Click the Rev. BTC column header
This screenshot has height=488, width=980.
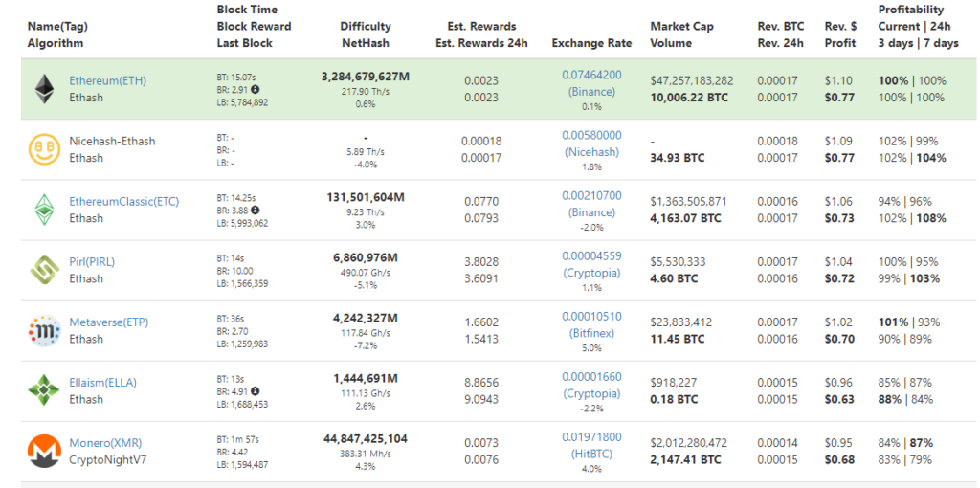[781, 35]
